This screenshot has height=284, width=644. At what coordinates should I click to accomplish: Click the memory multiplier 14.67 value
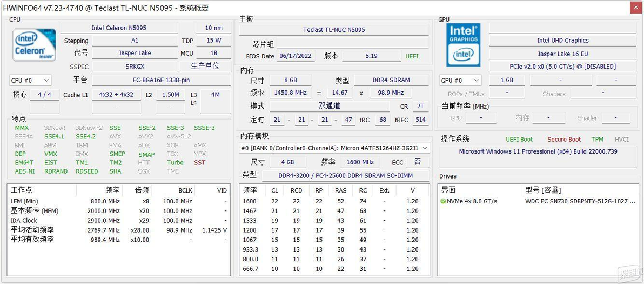click(340, 93)
